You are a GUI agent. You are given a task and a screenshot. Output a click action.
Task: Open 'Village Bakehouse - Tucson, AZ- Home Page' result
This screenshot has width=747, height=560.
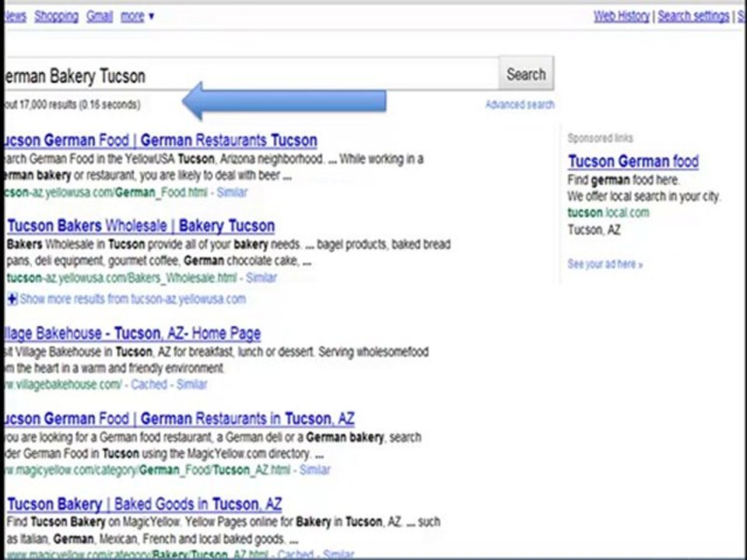132,334
